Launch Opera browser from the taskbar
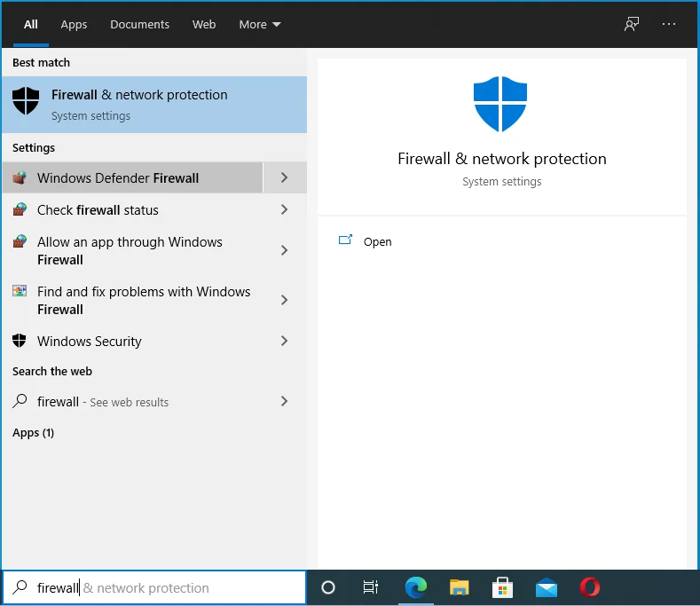The width and height of the screenshot is (700, 606). coord(590,587)
